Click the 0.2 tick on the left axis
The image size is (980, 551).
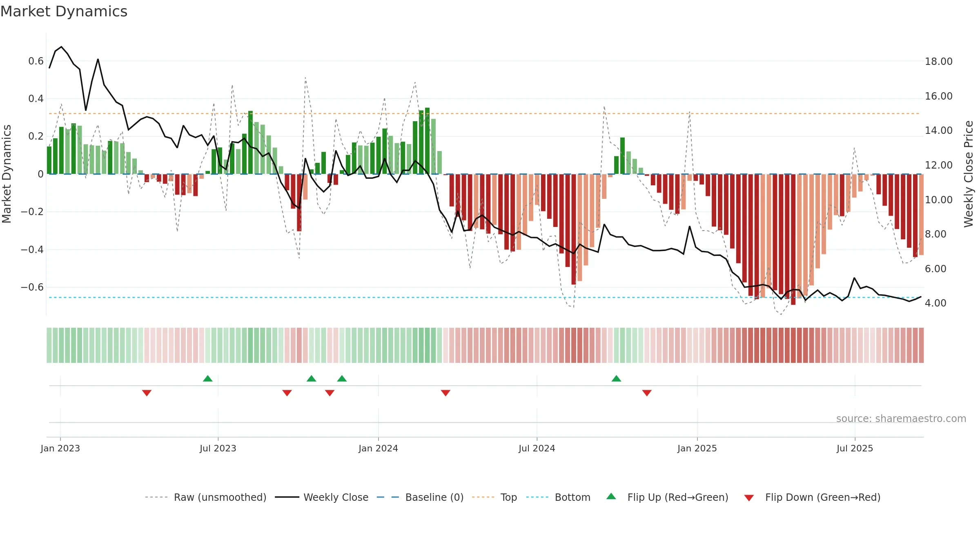[x=36, y=136]
